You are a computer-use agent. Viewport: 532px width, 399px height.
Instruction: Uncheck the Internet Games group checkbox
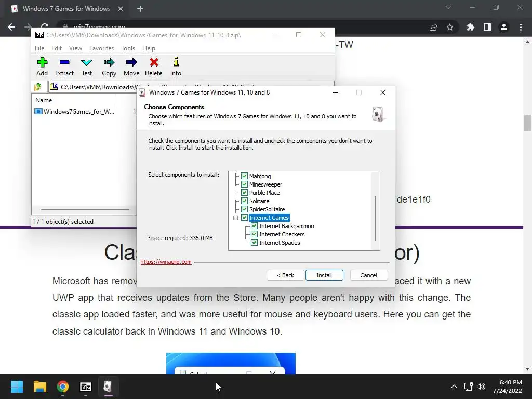click(x=244, y=218)
